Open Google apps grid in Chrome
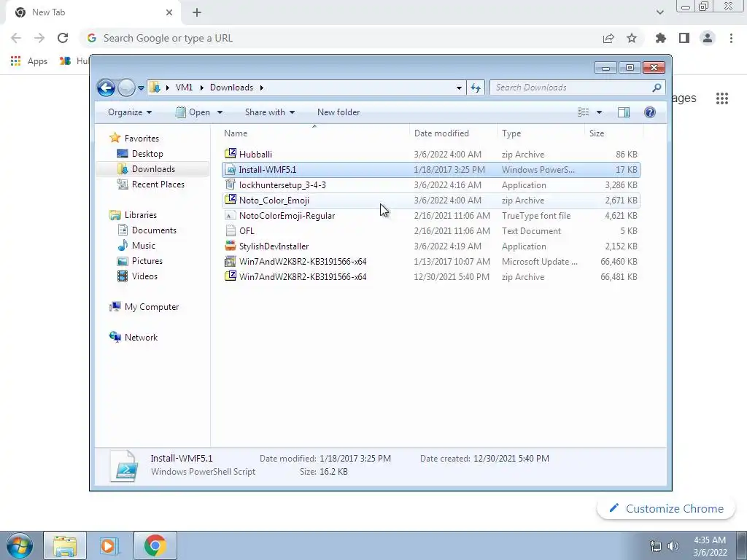 click(x=722, y=98)
